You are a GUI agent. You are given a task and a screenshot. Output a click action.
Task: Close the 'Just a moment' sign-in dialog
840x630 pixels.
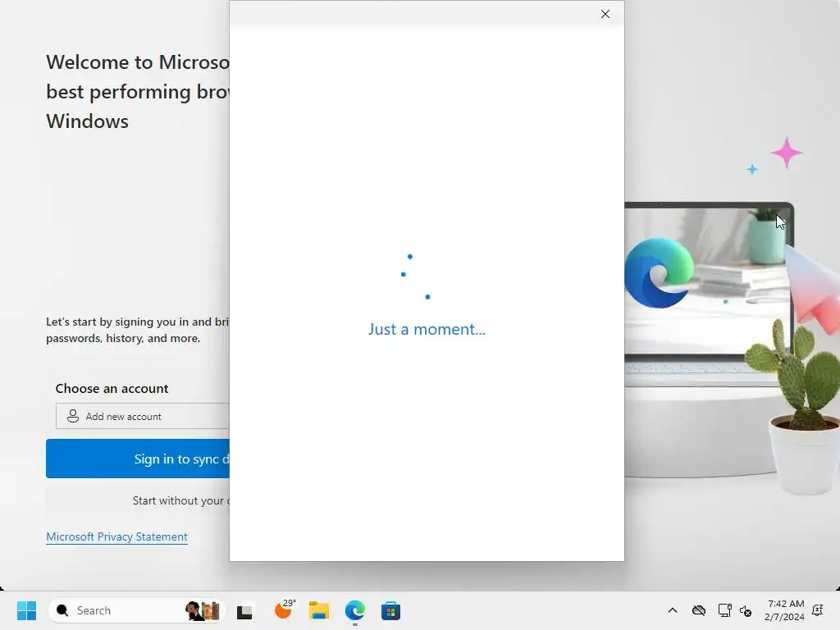pyautogui.click(x=605, y=15)
